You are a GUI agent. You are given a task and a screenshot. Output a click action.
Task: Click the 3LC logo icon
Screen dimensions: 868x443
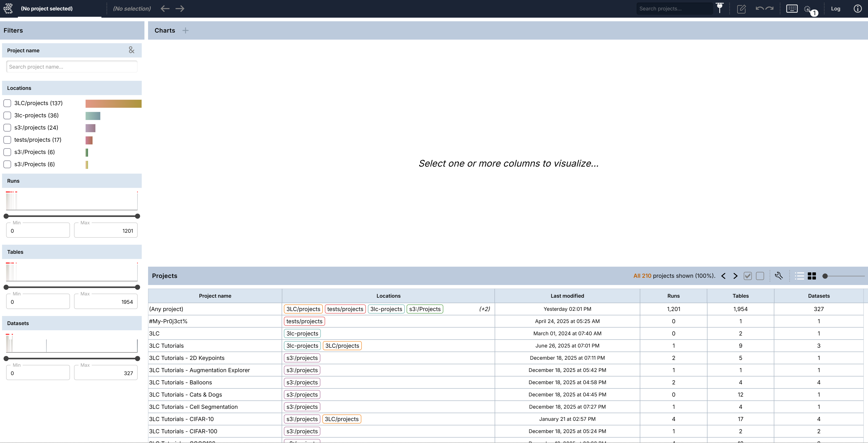[x=8, y=8]
